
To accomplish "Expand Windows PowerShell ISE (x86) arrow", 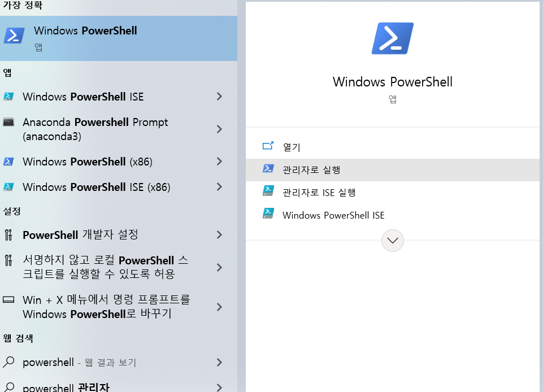I will pos(219,187).
